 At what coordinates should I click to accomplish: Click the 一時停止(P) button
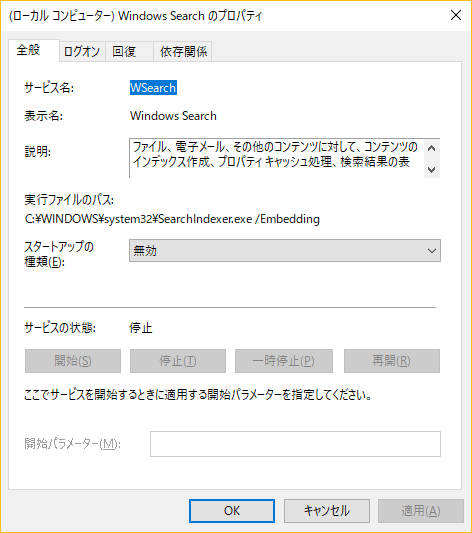(x=284, y=361)
